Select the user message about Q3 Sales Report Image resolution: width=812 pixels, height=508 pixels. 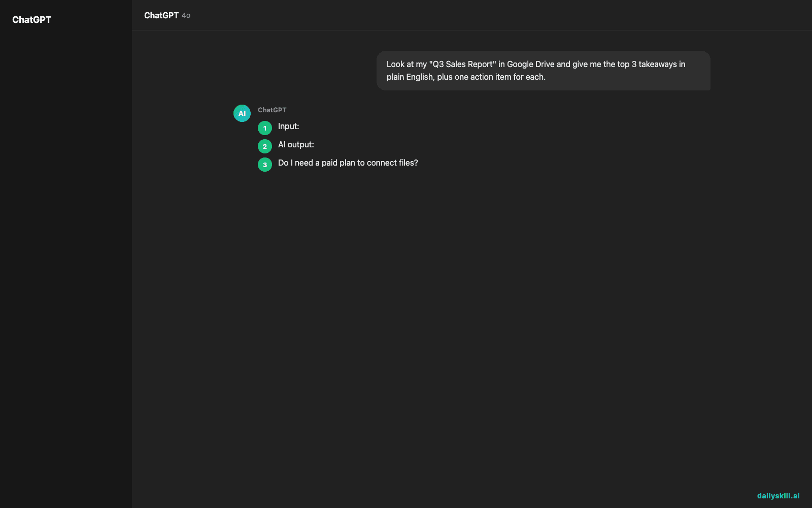pos(543,71)
